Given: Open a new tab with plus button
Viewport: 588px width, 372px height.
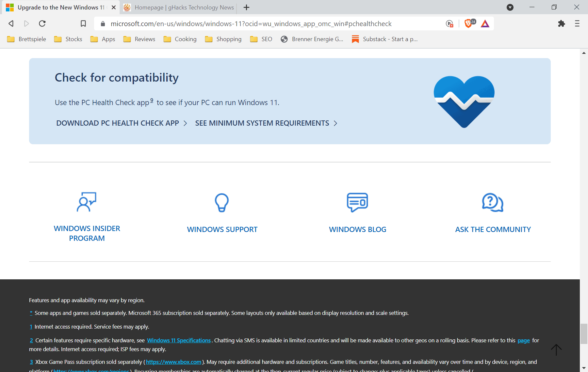Looking at the screenshot, I should [x=247, y=7].
